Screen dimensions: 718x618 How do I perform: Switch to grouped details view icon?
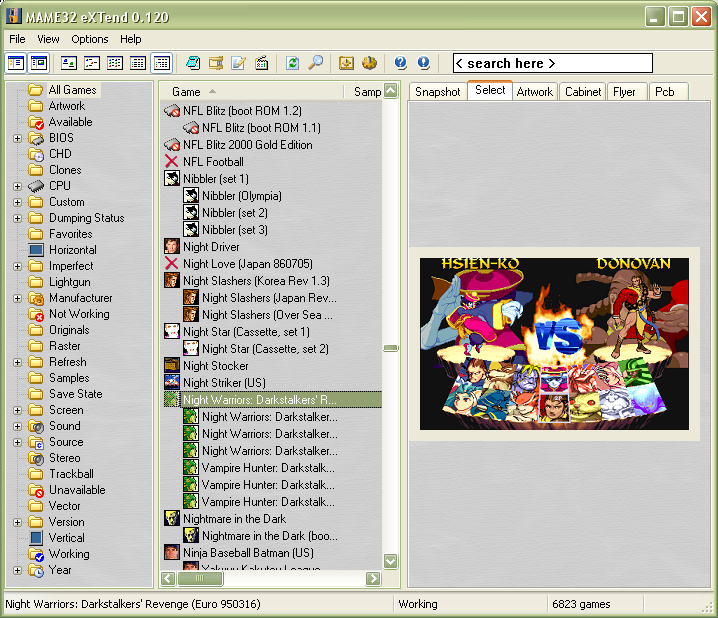click(161, 63)
